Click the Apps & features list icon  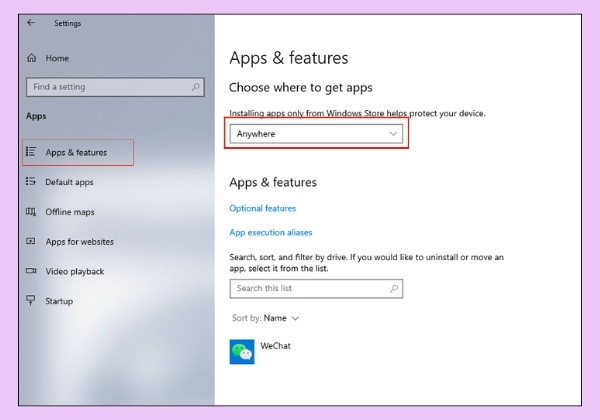click(x=31, y=152)
